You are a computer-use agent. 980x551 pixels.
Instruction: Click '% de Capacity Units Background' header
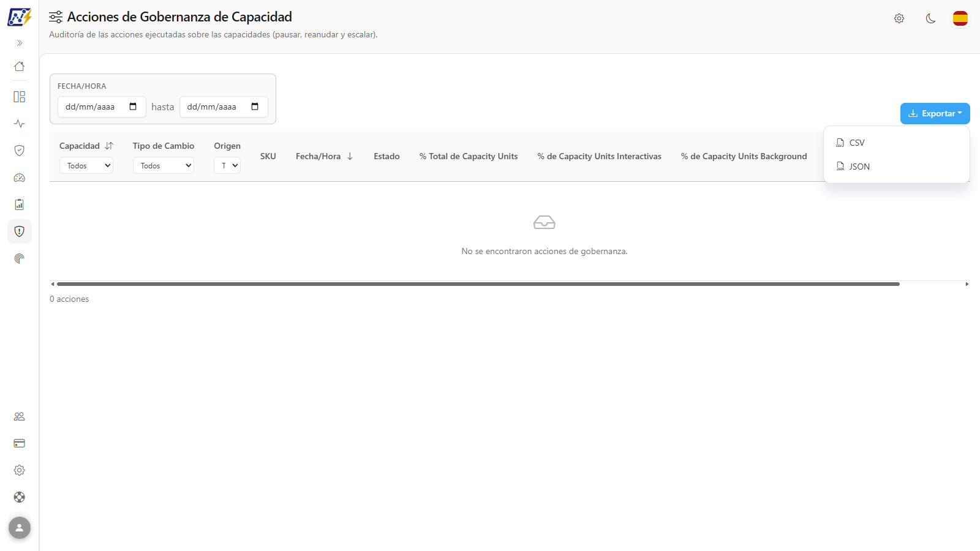pos(744,156)
